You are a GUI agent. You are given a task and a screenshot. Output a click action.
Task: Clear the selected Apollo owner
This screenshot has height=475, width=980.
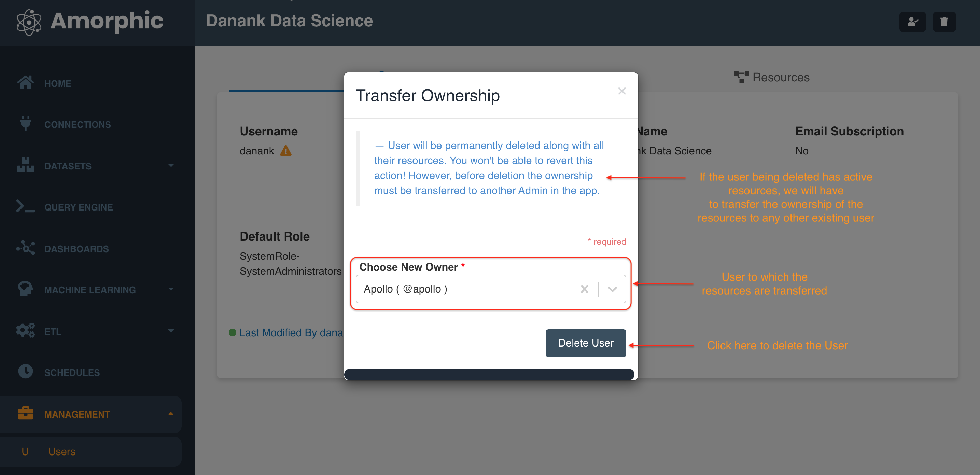coord(584,289)
